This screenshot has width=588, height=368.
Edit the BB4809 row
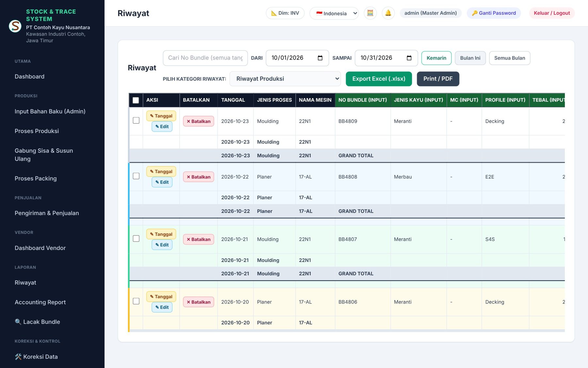[162, 127]
